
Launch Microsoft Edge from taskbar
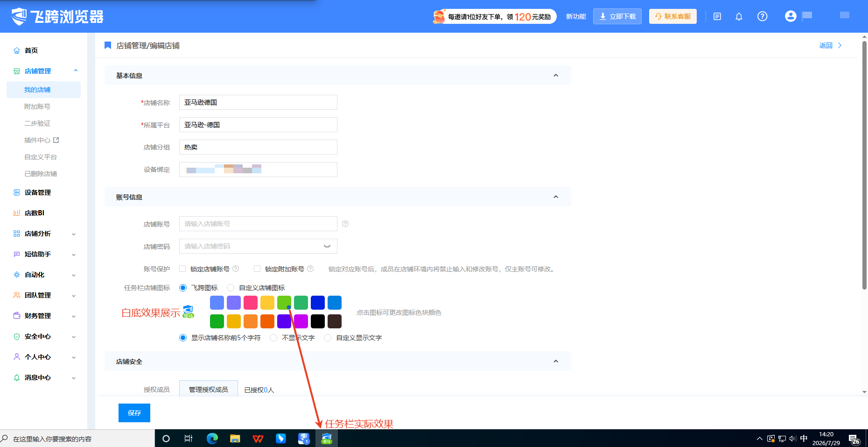coord(212,439)
